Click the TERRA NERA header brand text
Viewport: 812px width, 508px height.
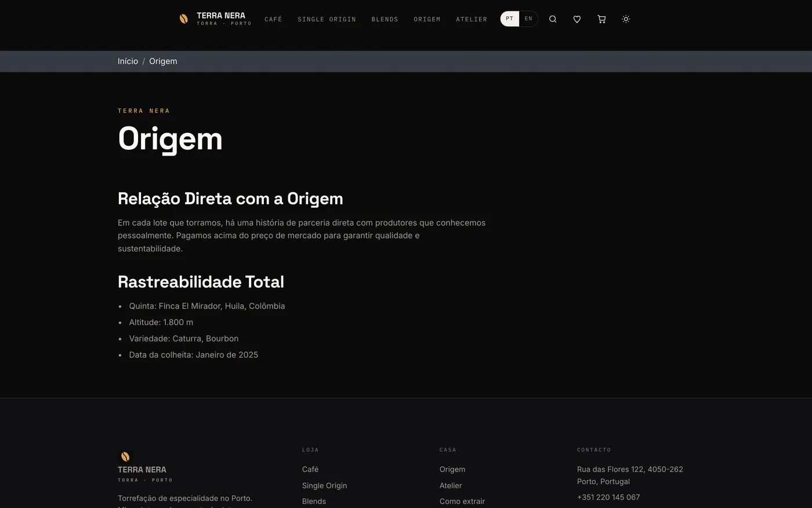[221, 16]
